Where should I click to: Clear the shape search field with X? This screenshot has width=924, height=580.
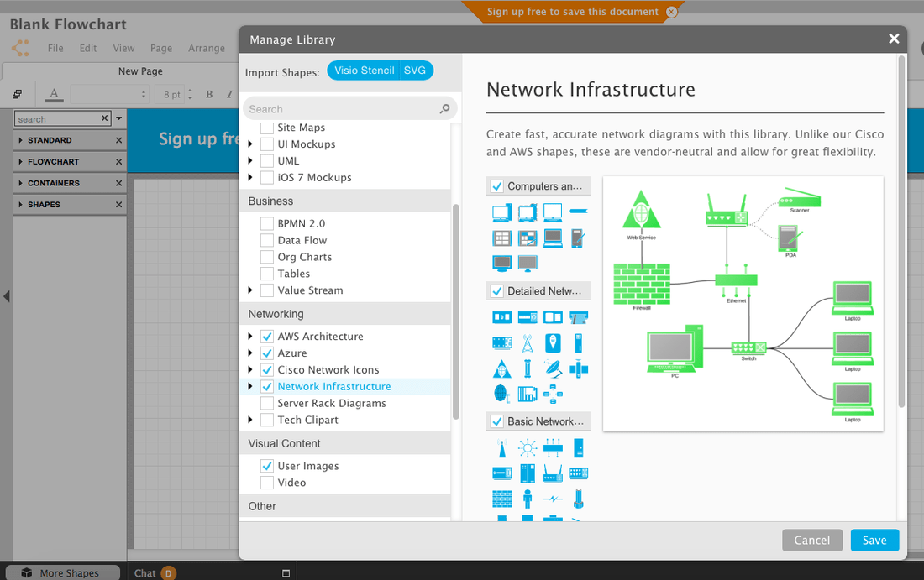(x=104, y=118)
